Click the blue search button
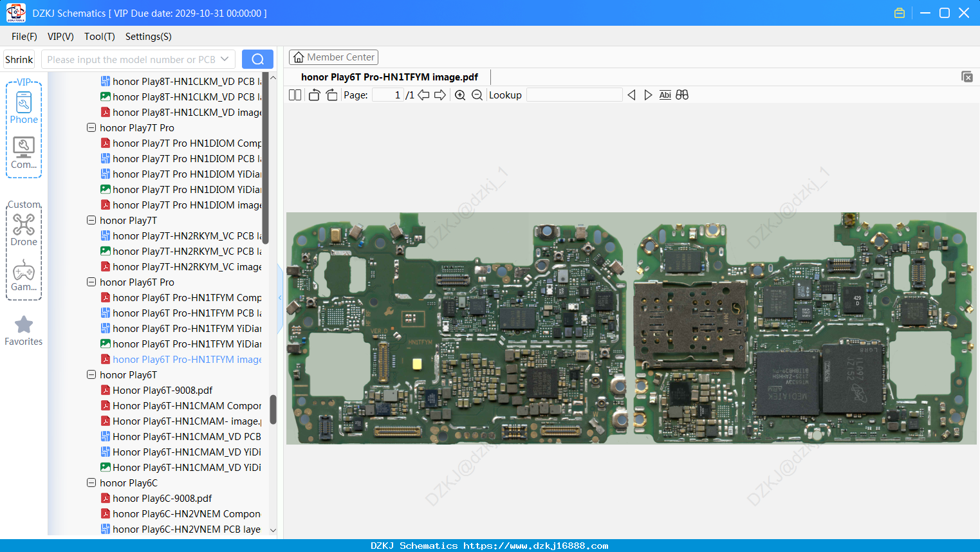 (x=257, y=59)
